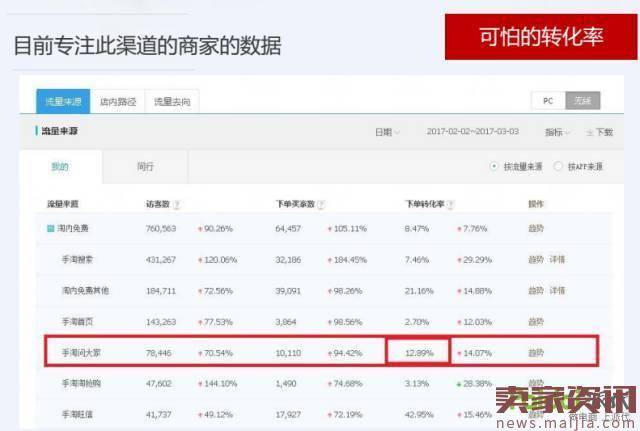This screenshot has height=431, width=640.
Task: Click the 流量来源 section title
Action: 60,131
